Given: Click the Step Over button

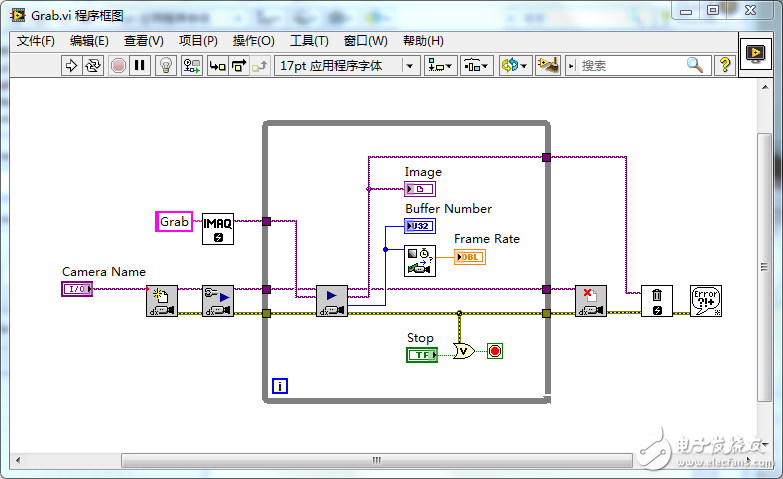Looking at the screenshot, I should pos(239,65).
